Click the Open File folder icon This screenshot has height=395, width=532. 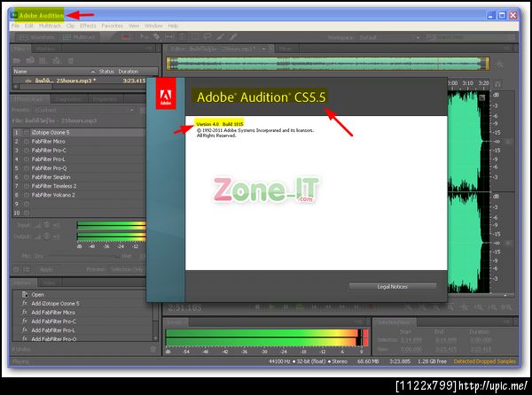17,61
